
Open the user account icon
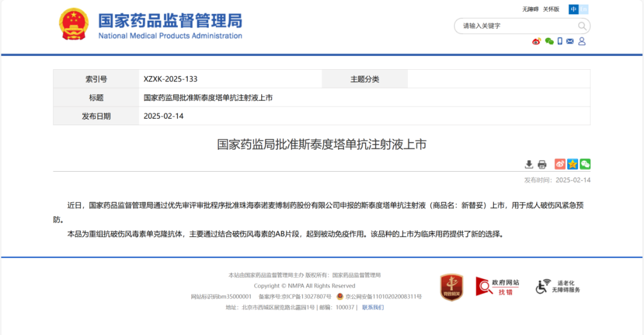pos(582,41)
